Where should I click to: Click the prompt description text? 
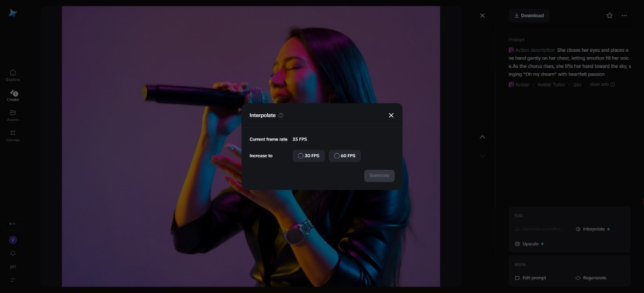click(569, 62)
